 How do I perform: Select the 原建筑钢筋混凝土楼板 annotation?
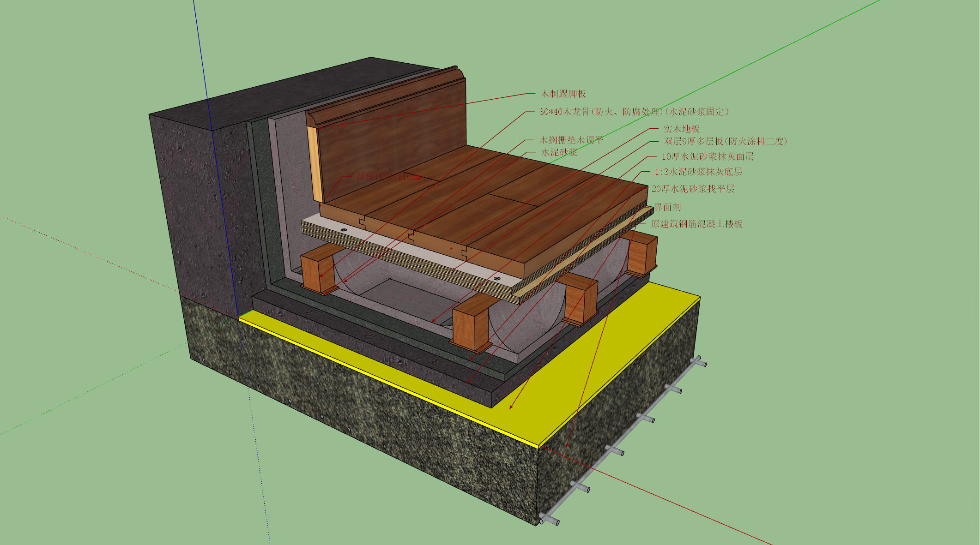pyautogui.click(x=697, y=224)
